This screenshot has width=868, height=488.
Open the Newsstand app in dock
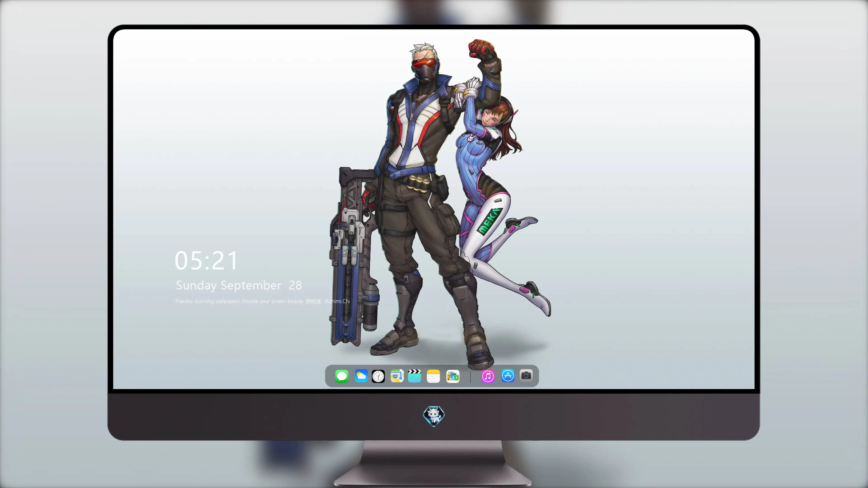[453, 376]
